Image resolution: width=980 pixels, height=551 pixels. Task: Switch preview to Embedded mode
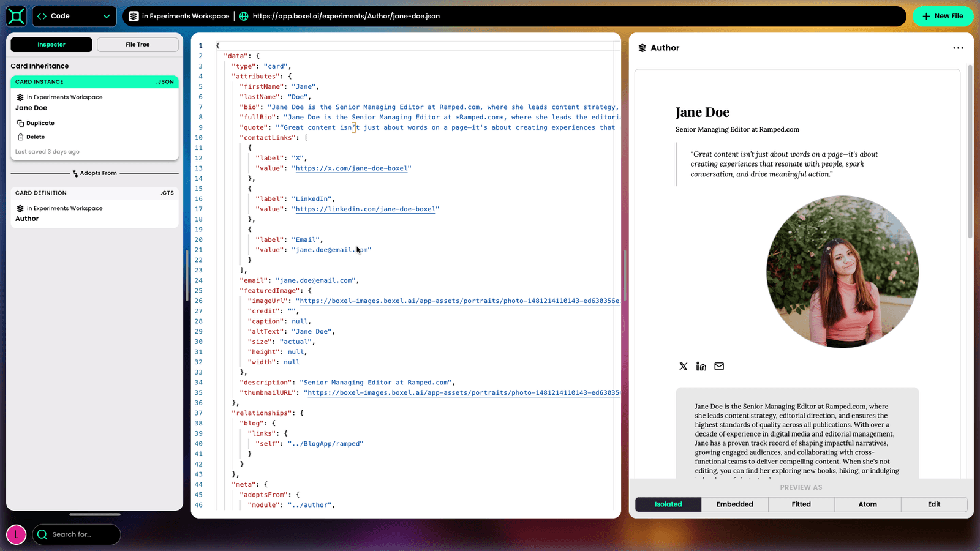point(734,504)
